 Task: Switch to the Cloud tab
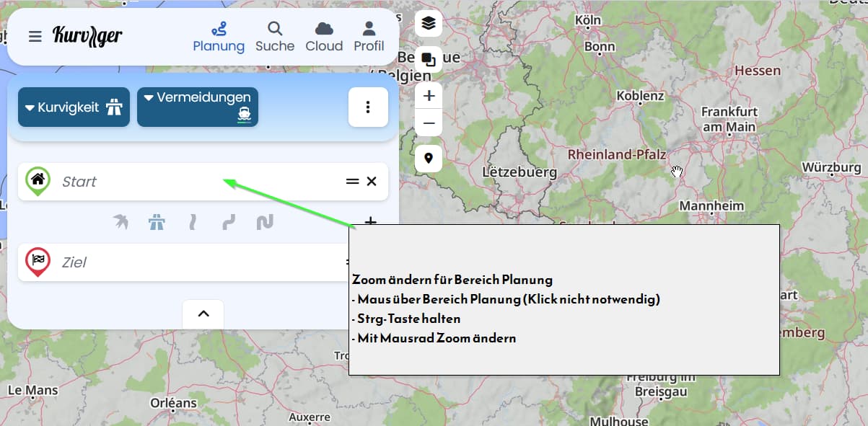pyautogui.click(x=324, y=37)
